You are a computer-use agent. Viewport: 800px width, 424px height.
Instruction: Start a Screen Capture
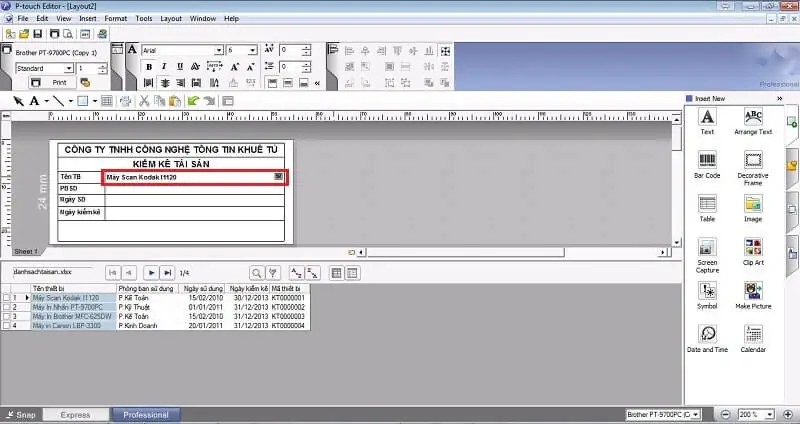point(707,255)
